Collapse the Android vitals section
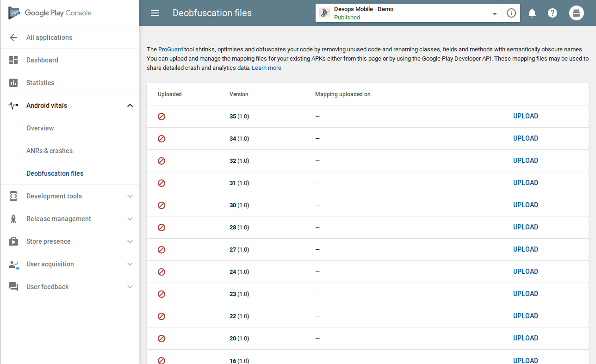This screenshot has width=596, height=364. [x=130, y=105]
